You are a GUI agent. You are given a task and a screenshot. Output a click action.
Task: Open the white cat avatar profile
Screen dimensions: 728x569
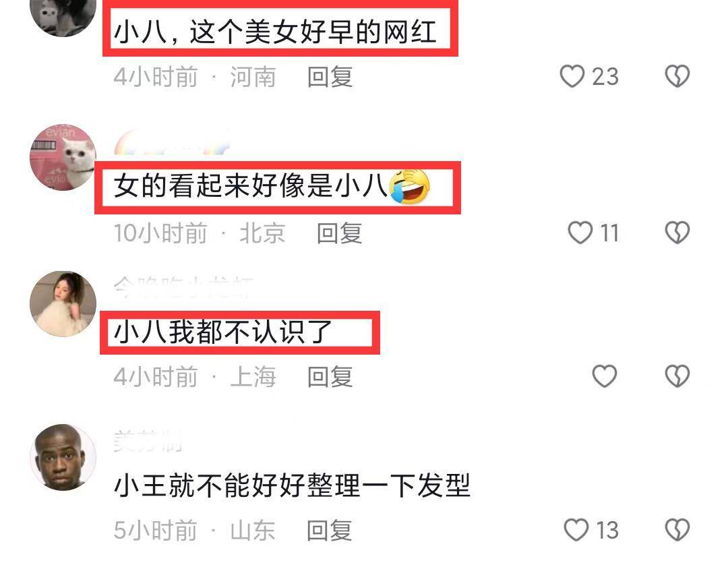click(63, 158)
